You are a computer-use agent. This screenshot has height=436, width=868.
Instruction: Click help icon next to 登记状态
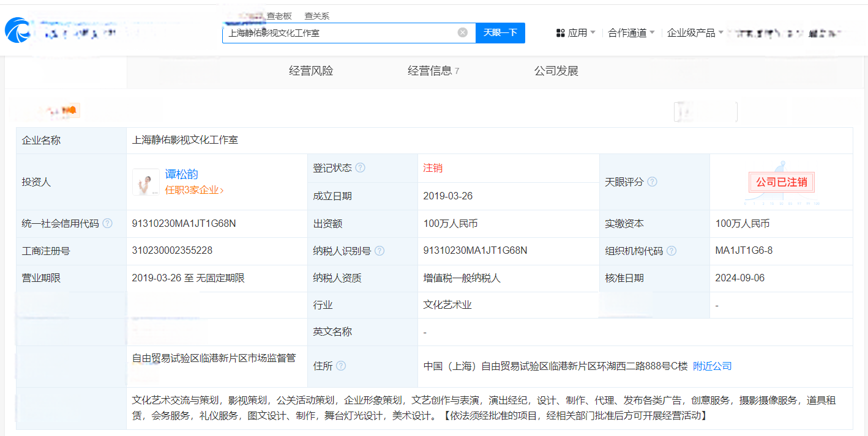click(x=361, y=168)
